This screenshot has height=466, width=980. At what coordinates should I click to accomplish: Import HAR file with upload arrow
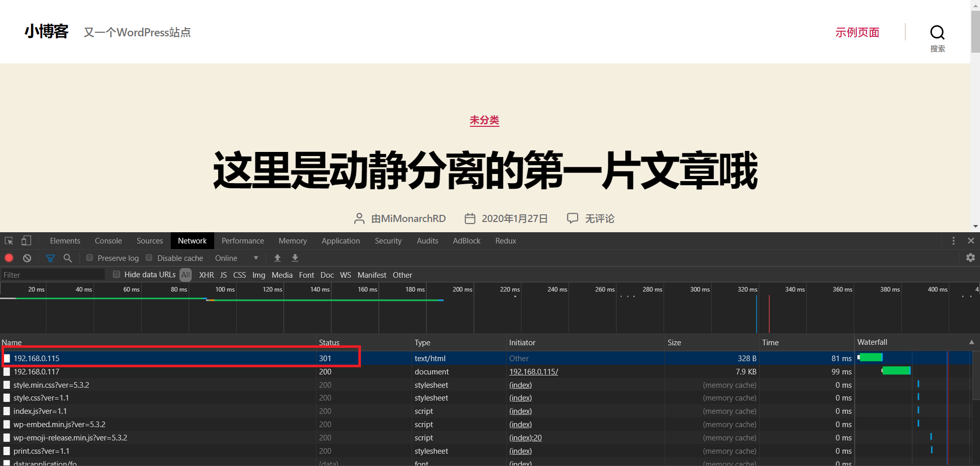point(278,258)
